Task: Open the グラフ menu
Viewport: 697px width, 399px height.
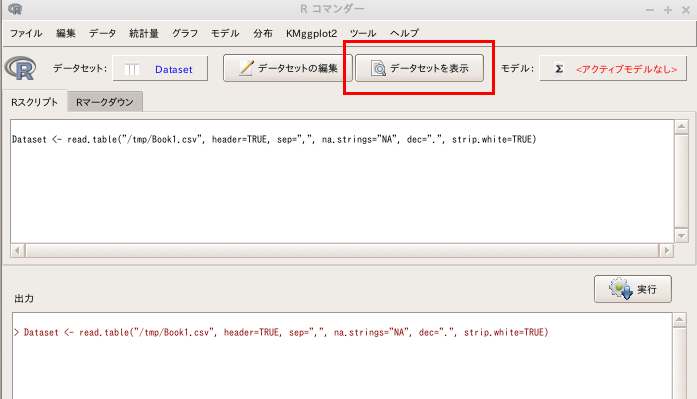Action: click(185, 33)
